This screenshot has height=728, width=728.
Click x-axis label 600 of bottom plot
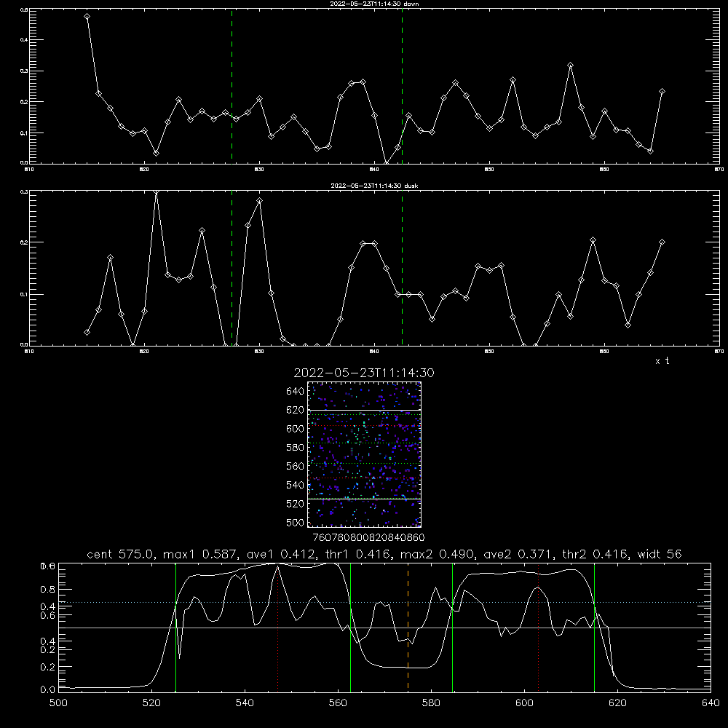(525, 703)
